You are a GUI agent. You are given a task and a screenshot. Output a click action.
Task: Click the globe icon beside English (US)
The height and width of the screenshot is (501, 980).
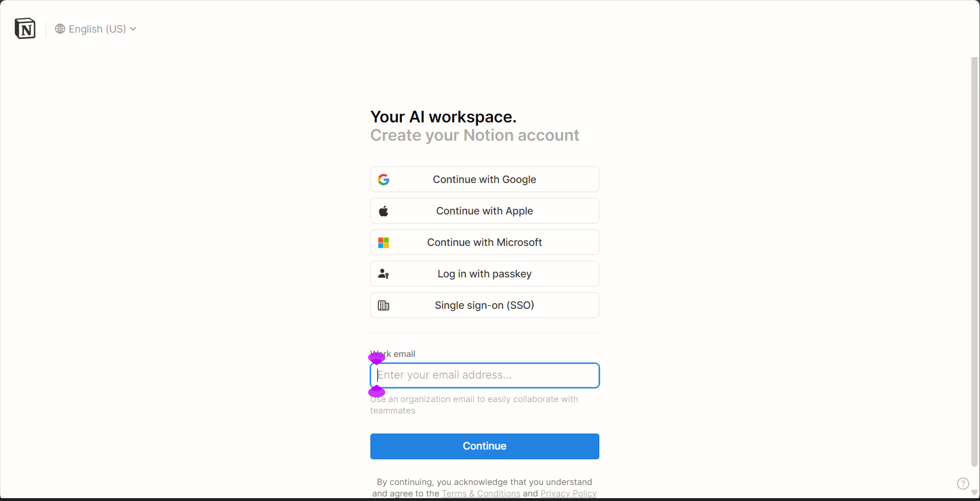coord(60,29)
